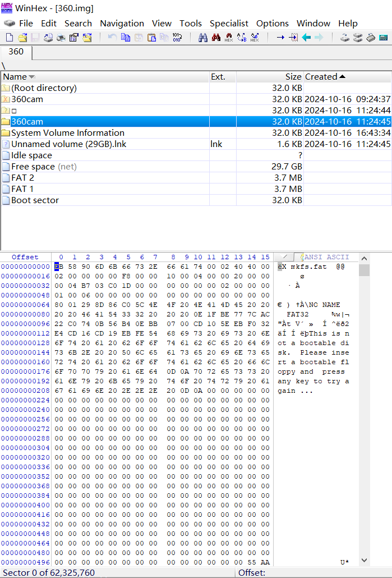
Task: Click the hex view scroll down arrow
Action: coord(364,560)
